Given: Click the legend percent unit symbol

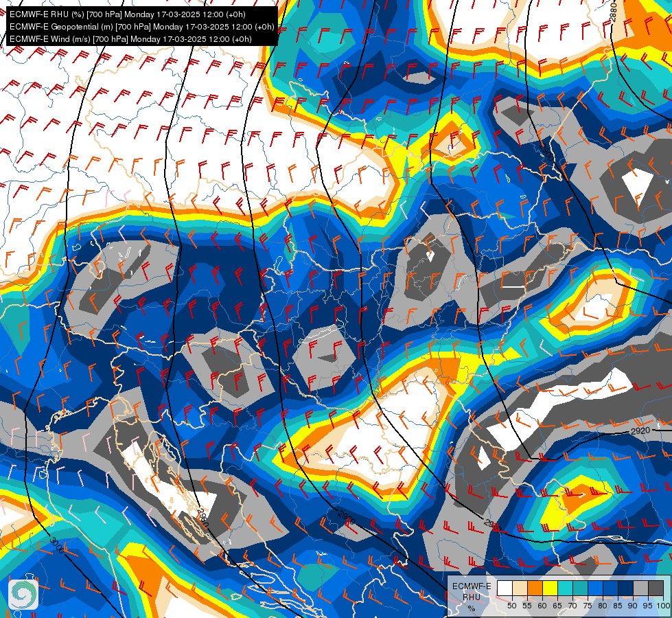Looking at the screenshot, I should tap(472, 608).
